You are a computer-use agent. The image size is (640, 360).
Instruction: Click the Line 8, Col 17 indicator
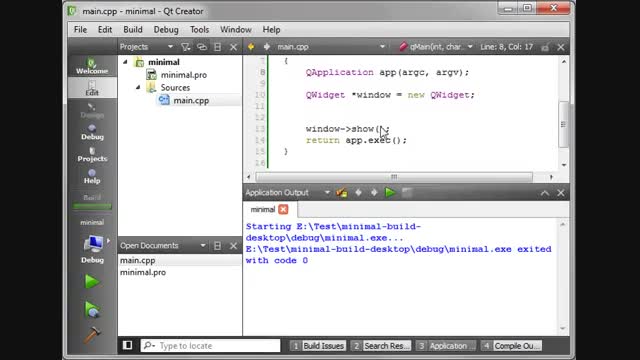[507, 47]
